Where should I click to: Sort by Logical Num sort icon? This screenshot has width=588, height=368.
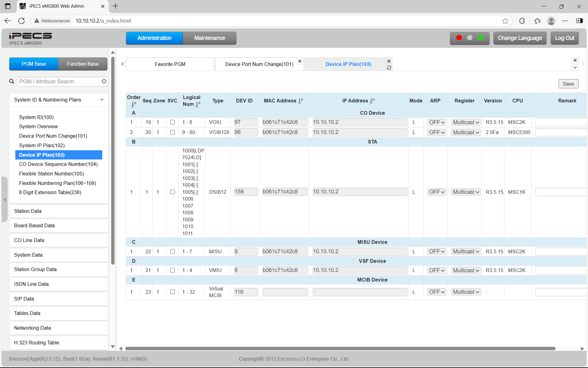click(x=198, y=104)
